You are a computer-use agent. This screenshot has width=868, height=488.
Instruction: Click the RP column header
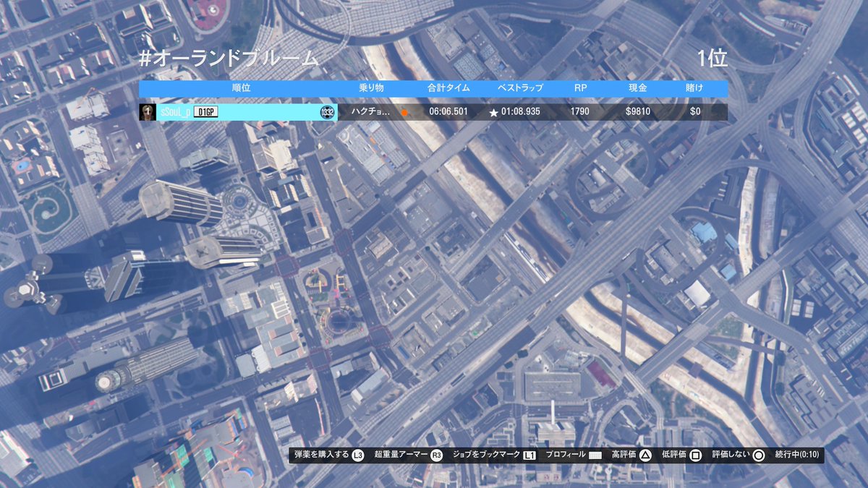pos(580,88)
